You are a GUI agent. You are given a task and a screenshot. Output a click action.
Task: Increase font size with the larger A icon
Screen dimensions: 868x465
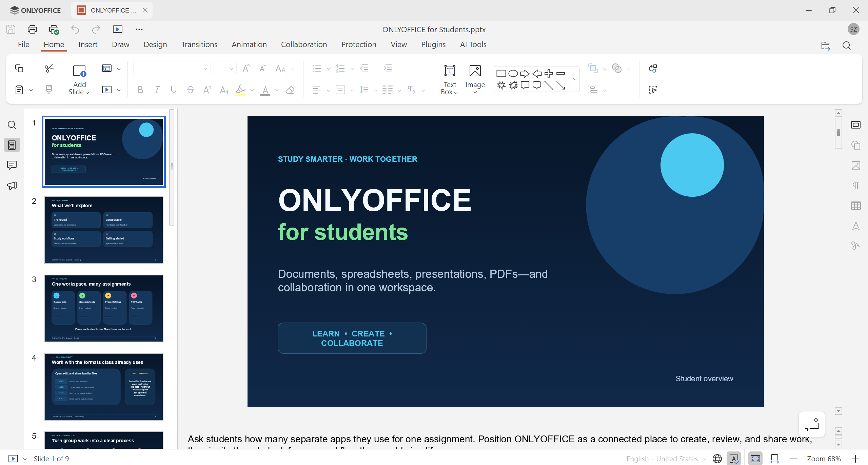tap(246, 69)
